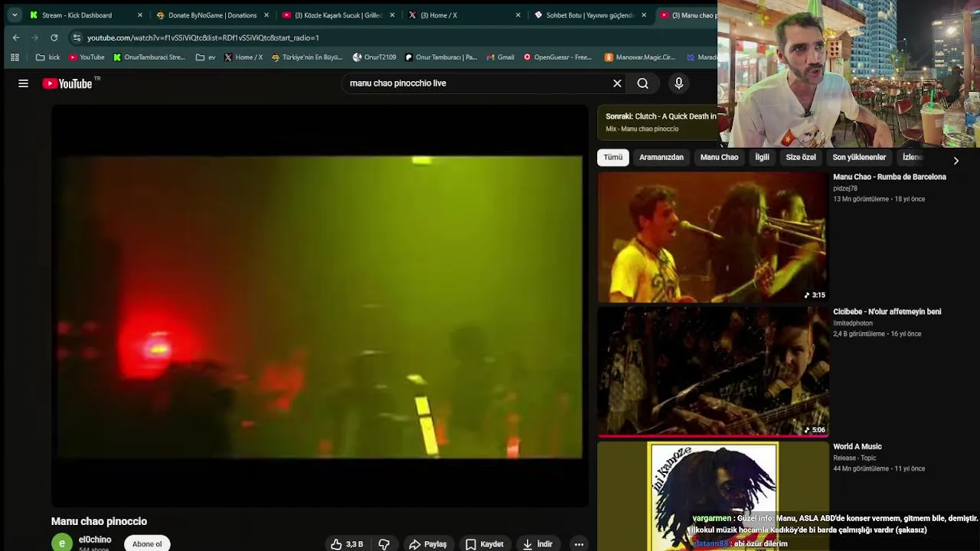Go back with the browser back arrow

click(x=16, y=37)
